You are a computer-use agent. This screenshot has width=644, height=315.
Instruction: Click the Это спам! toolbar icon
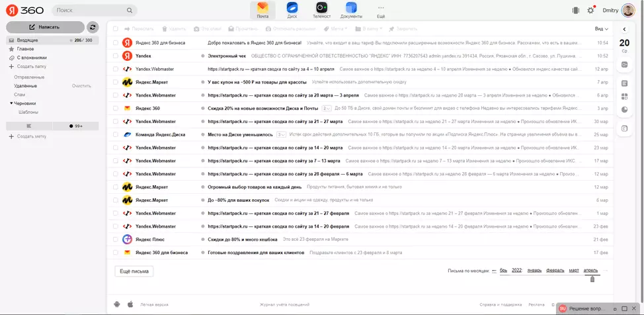(x=196, y=28)
